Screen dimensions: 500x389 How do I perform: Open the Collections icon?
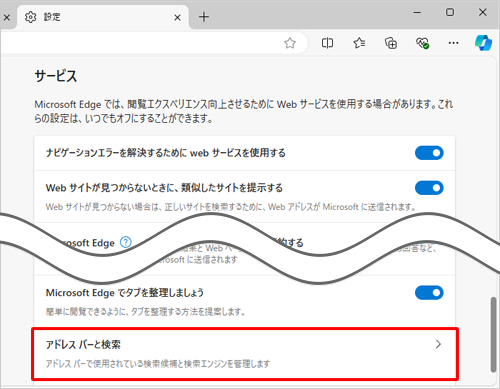[x=391, y=43]
